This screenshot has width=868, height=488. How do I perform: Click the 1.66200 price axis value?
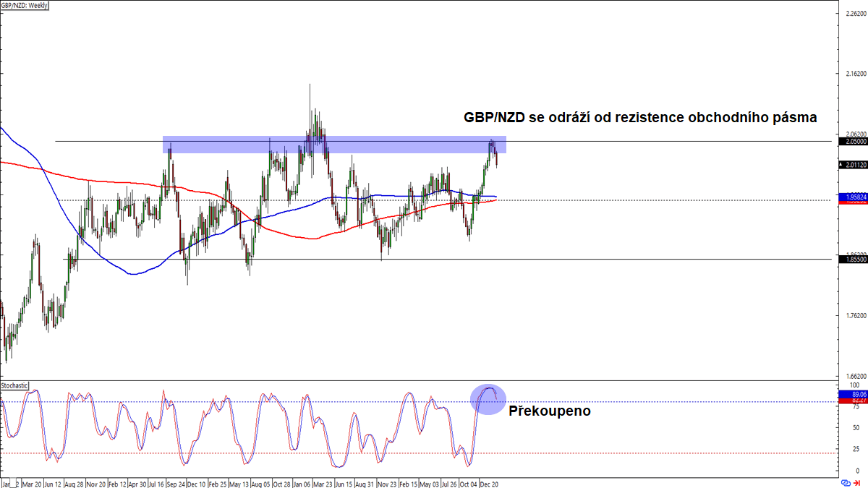point(856,376)
